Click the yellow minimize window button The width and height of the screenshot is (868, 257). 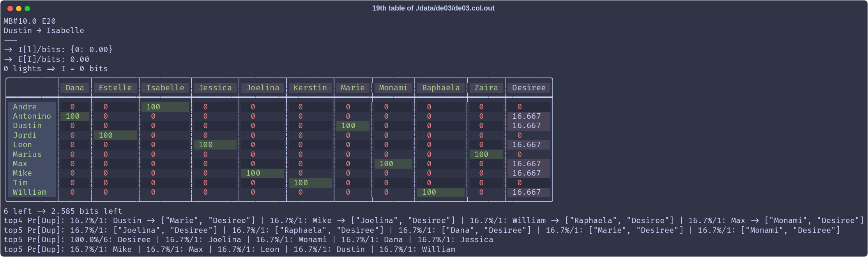click(19, 9)
